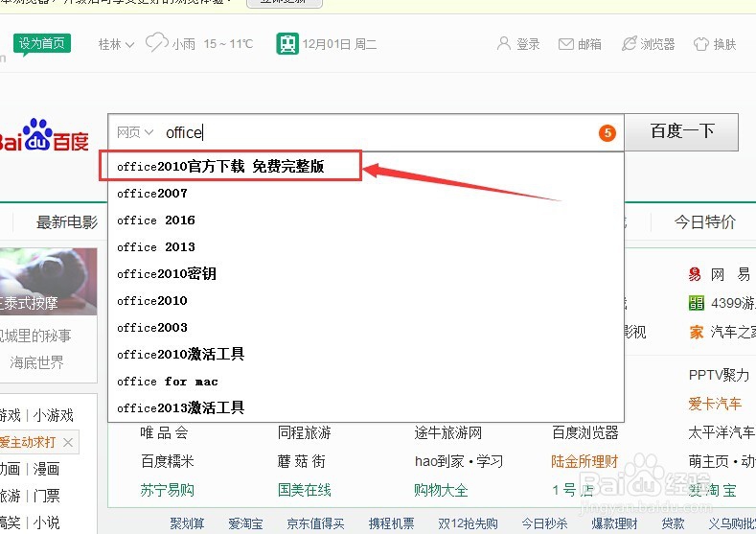Image resolution: width=756 pixels, height=534 pixels.
Task: Open the 蘑菇街 link
Action: point(301,461)
